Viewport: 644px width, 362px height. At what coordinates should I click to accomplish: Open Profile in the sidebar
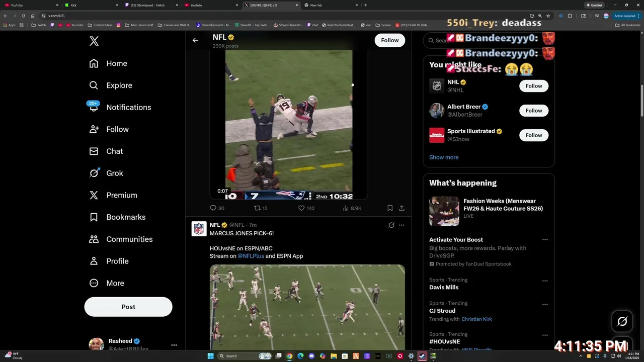109,261
